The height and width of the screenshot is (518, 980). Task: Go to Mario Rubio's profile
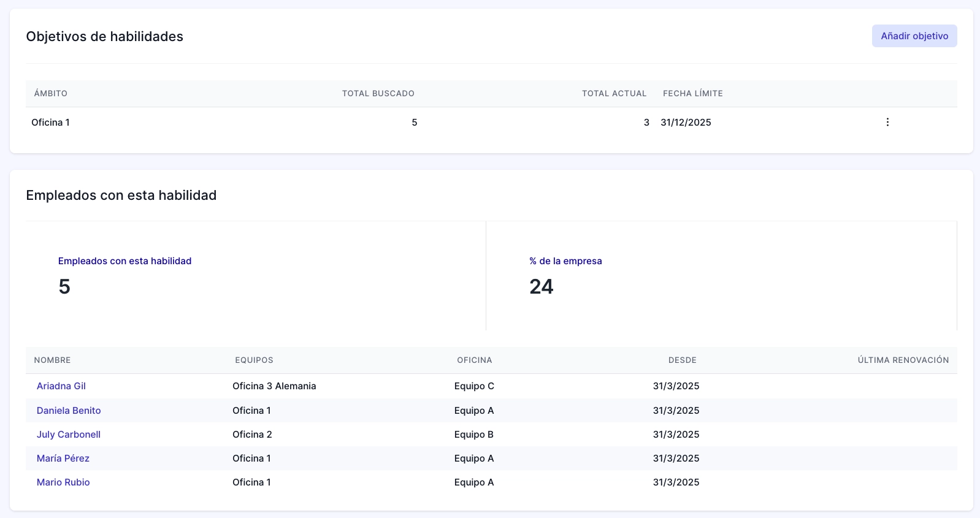point(63,482)
